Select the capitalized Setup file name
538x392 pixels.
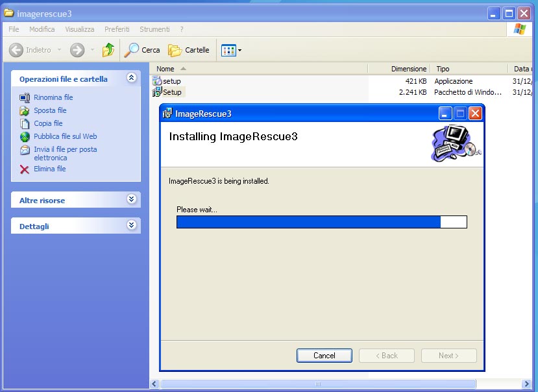point(172,92)
